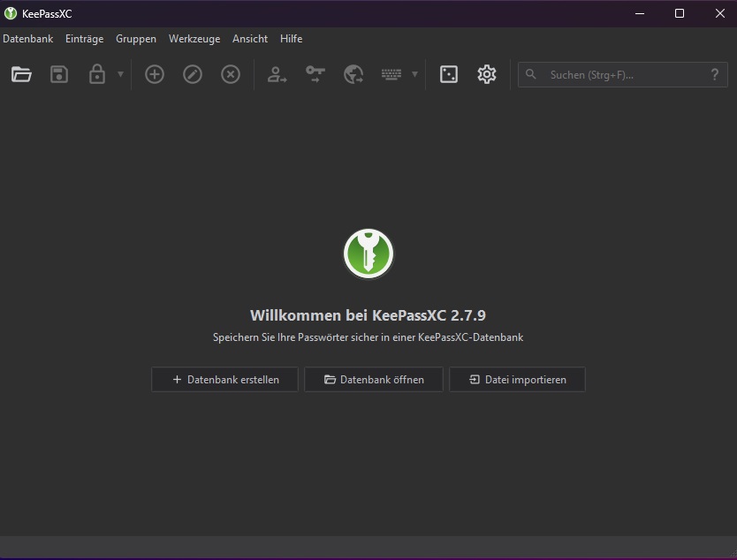
Task: Click the search magnifier icon
Action: point(531,74)
